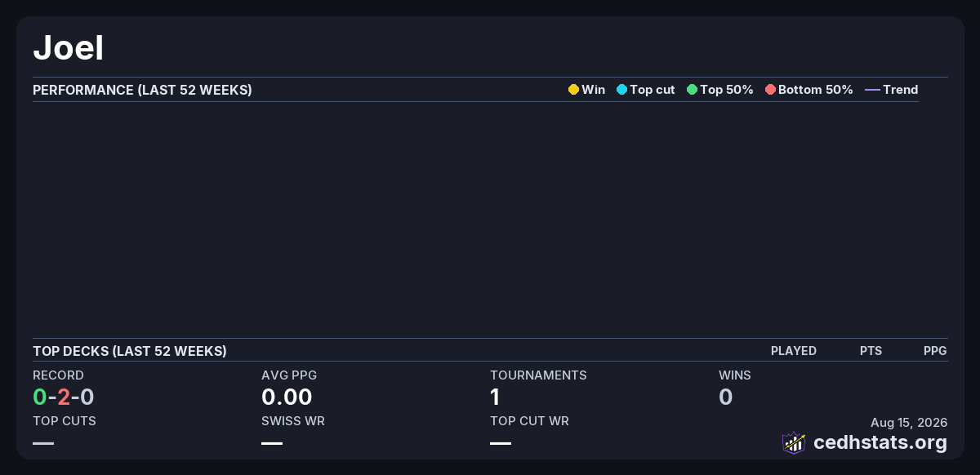Click the 'TOP CUT WR' label

pos(529,421)
